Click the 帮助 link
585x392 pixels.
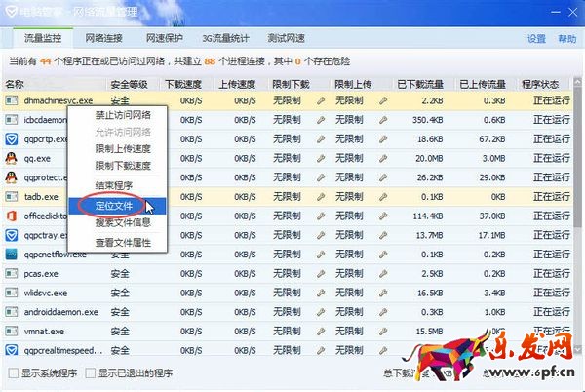click(x=566, y=39)
